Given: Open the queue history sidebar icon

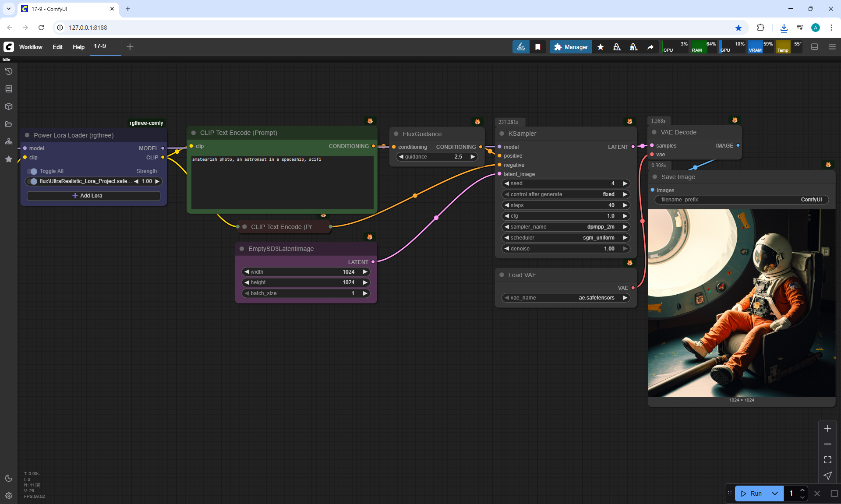Looking at the screenshot, I should click(x=9, y=71).
